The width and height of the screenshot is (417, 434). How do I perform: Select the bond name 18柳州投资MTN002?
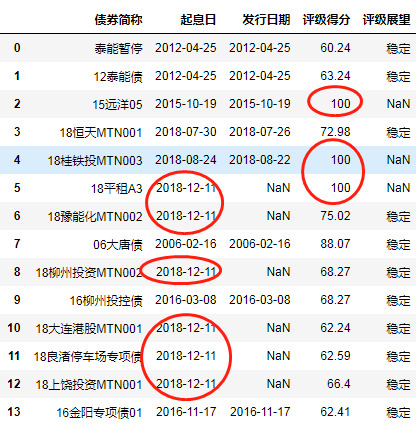point(89,272)
